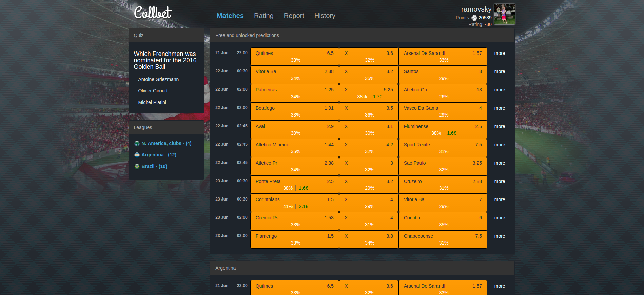Show more for Ponte Preta match

click(x=500, y=182)
